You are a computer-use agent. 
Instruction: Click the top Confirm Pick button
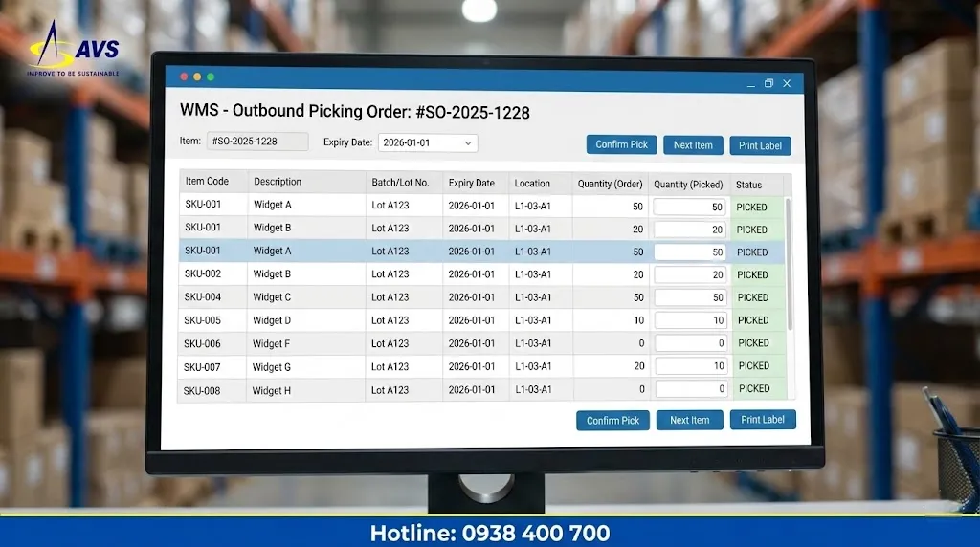[x=621, y=144]
